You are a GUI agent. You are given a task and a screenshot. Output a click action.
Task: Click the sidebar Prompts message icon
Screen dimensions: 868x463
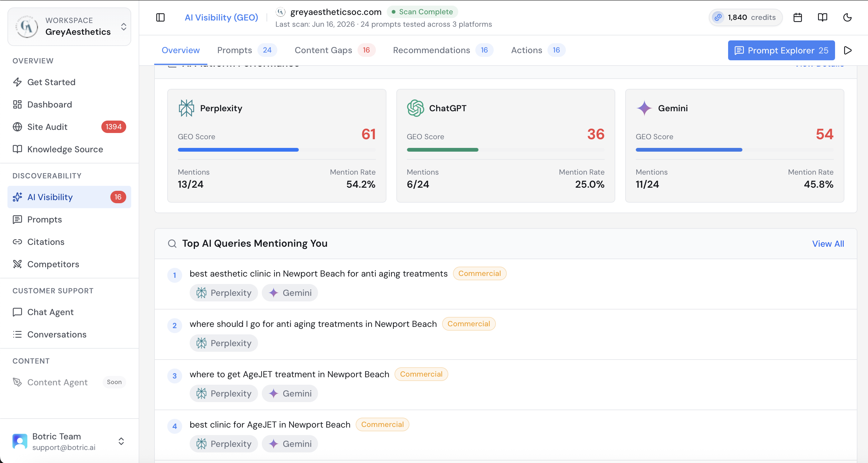17,220
